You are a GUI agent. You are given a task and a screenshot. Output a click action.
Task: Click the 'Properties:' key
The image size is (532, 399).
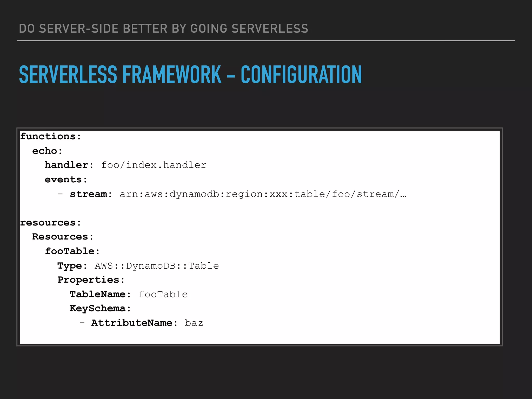point(91,280)
